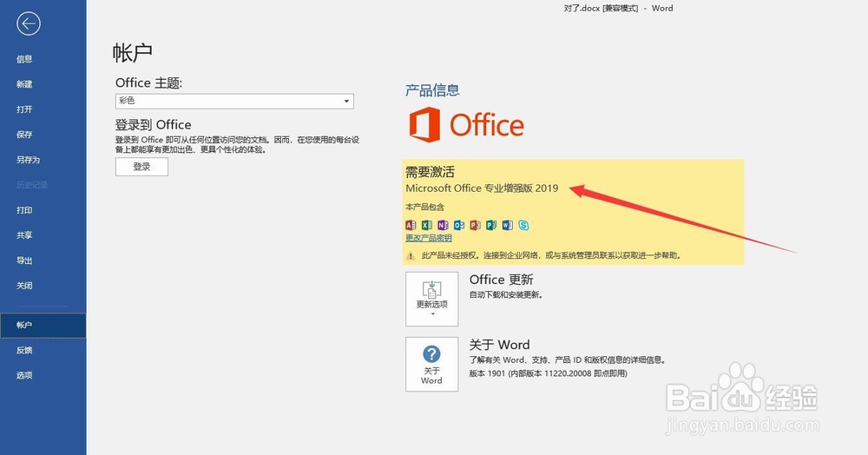Click the orange Office logo
The width and height of the screenshot is (868, 455).
tap(466, 125)
